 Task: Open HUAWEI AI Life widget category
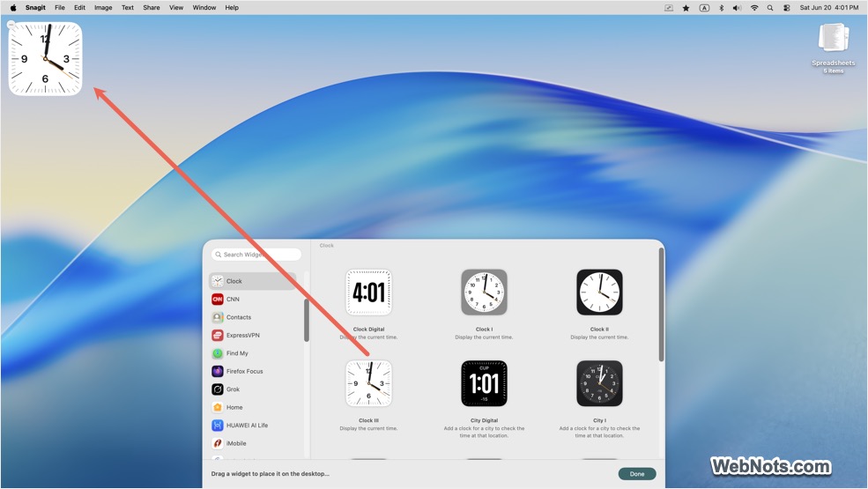pyautogui.click(x=252, y=426)
